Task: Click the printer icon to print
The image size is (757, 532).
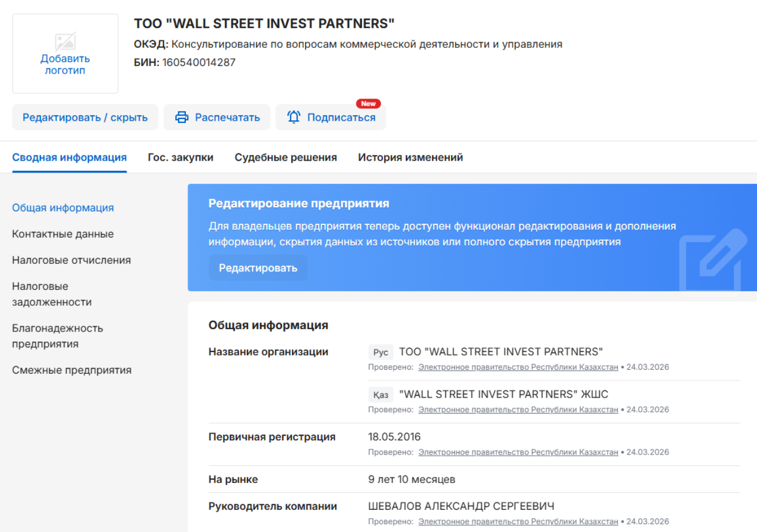Action: (181, 117)
